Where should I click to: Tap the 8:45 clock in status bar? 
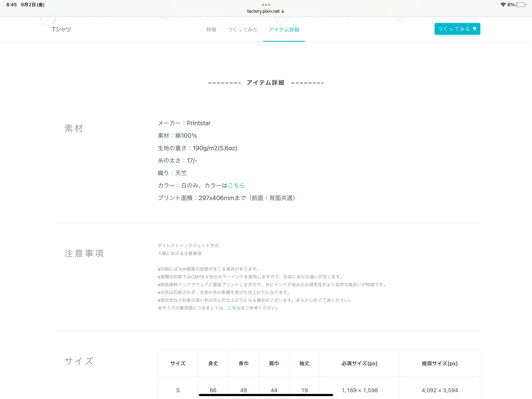pos(11,4)
